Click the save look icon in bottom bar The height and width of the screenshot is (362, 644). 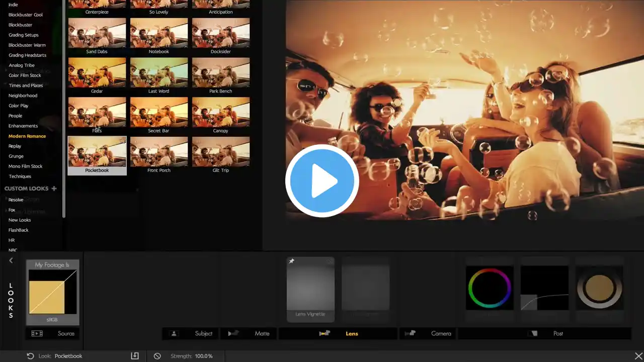coord(135,356)
